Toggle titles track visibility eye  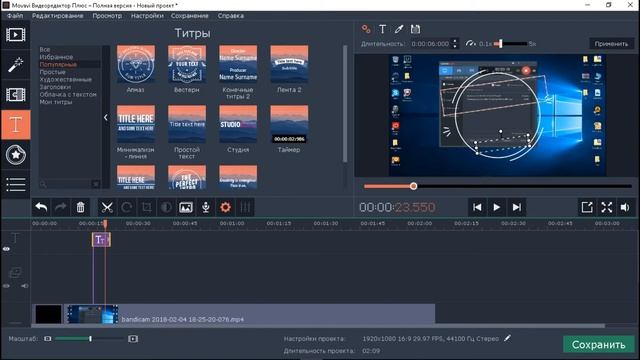7,249
